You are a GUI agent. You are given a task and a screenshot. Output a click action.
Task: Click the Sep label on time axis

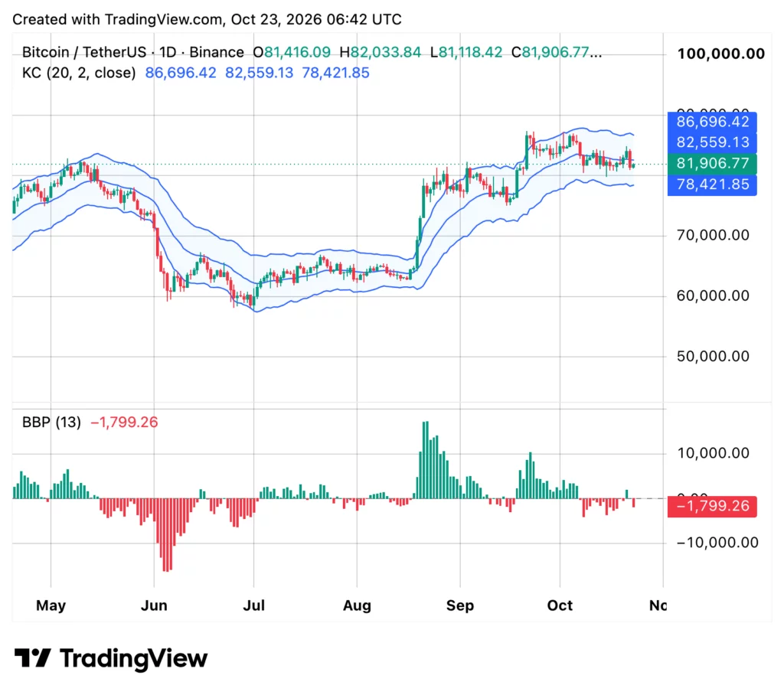coord(460,605)
